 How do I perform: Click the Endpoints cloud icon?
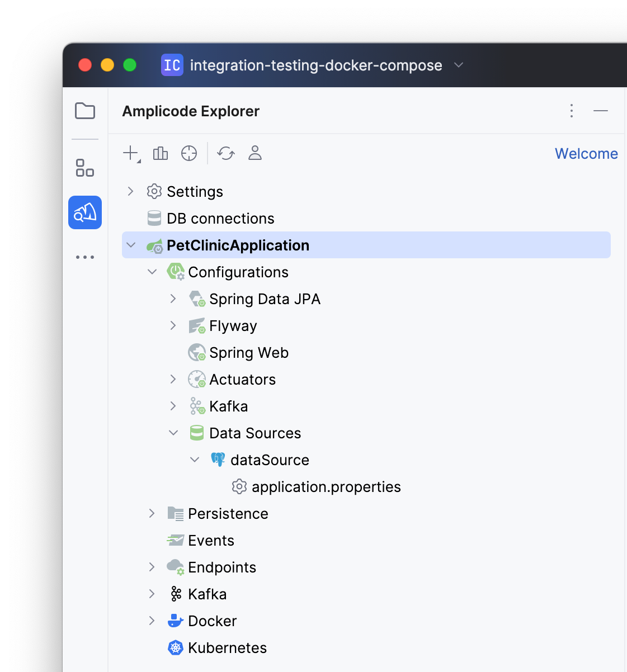[176, 567]
